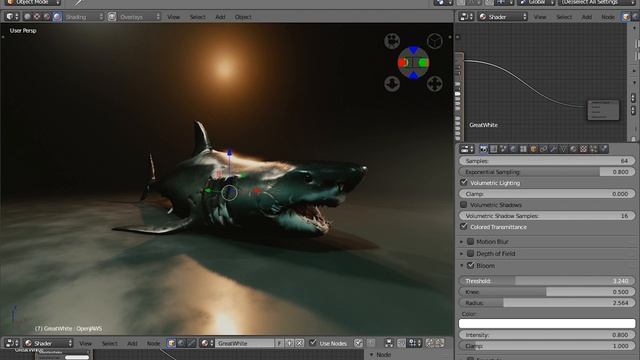Open Node menu in bottom node editor
The height and width of the screenshot is (360, 640).
pyautogui.click(x=153, y=343)
